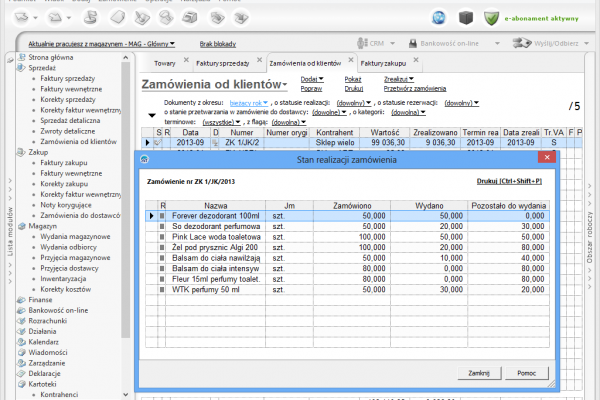Switch to the Towary tab
Image resolution: width=600 pixels, height=400 pixels.
164,63
